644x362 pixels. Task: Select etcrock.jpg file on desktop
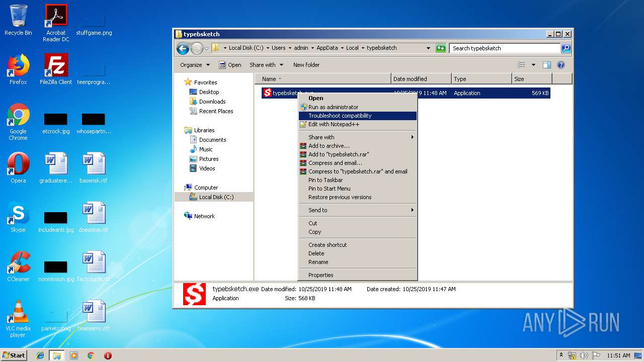pos(56,124)
